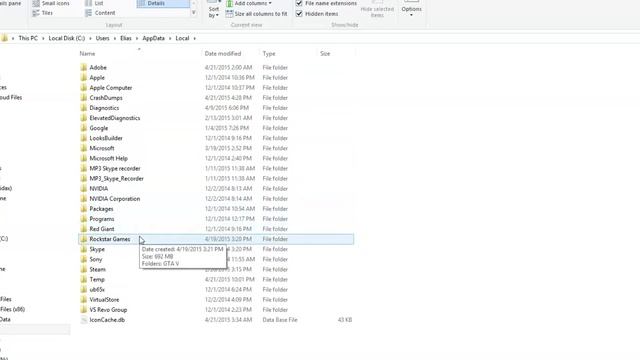Click the Size all columns to fit icon

229,14
